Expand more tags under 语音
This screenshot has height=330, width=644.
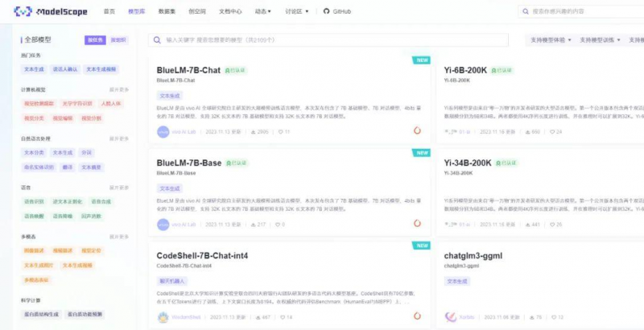(x=119, y=188)
